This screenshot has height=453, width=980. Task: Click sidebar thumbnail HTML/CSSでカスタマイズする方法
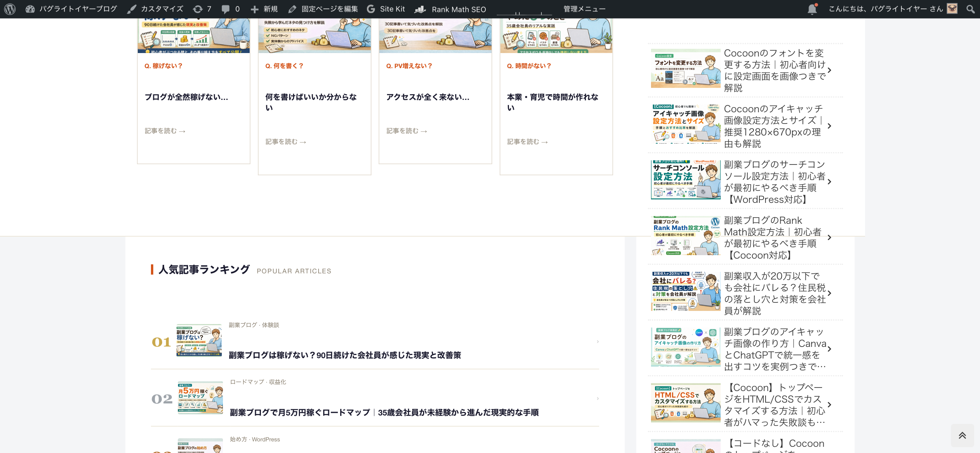tap(685, 403)
